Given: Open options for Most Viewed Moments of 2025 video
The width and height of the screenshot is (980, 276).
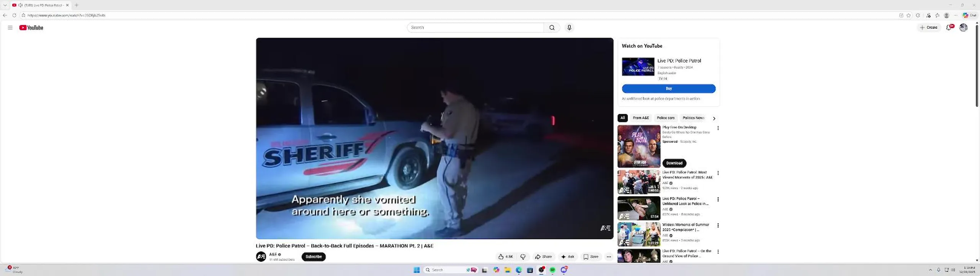Looking at the screenshot, I should pyautogui.click(x=718, y=173).
